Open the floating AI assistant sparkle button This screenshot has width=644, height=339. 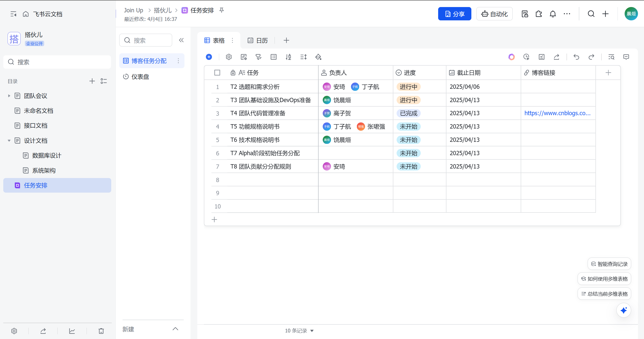click(x=624, y=310)
